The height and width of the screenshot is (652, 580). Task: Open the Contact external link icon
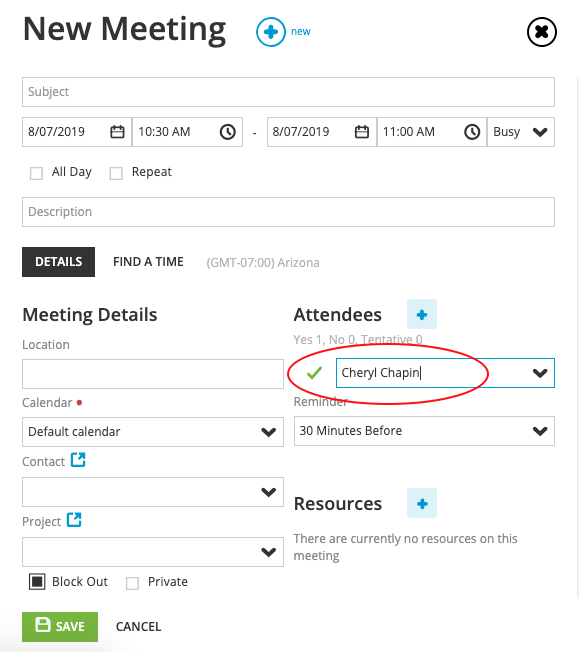coord(78,460)
